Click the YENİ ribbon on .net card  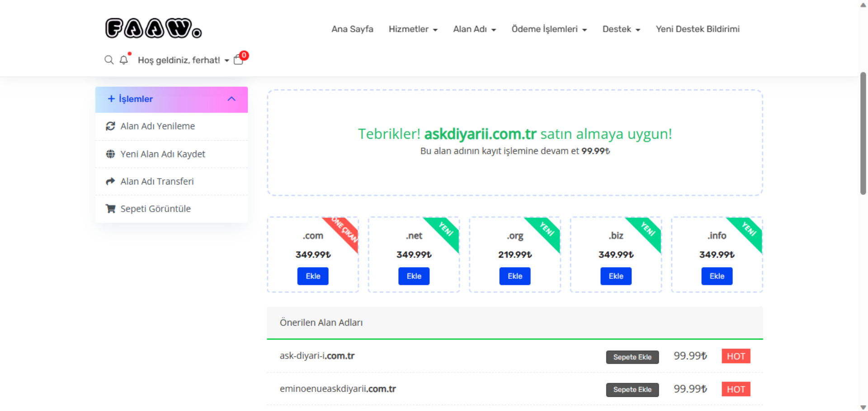[x=446, y=230]
